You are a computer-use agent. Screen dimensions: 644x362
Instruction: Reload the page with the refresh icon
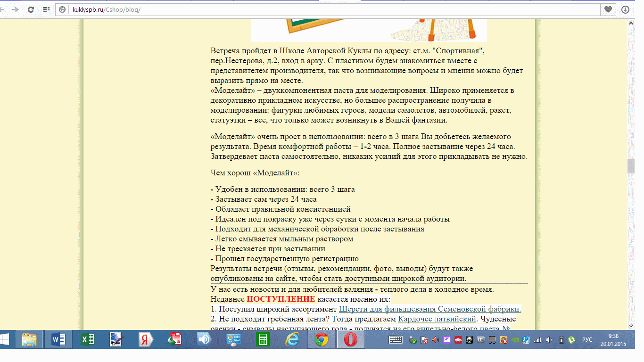(x=31, y=9)
